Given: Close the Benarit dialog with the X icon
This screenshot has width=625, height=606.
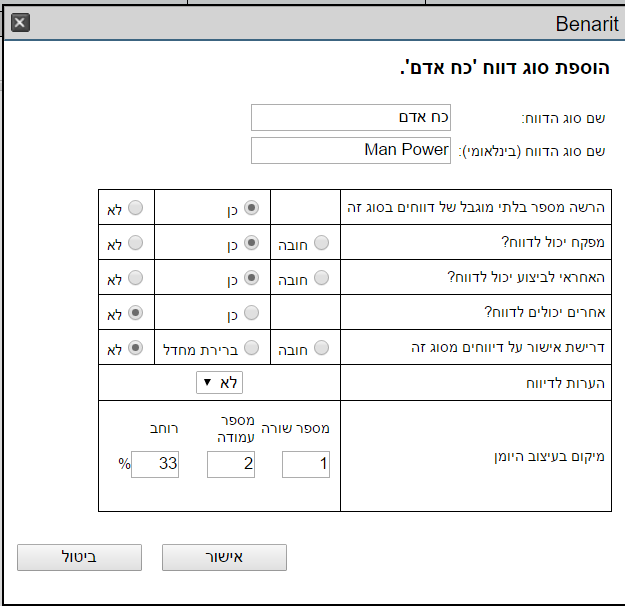Looking at the screenshot, I should click(x=20, y=23).
